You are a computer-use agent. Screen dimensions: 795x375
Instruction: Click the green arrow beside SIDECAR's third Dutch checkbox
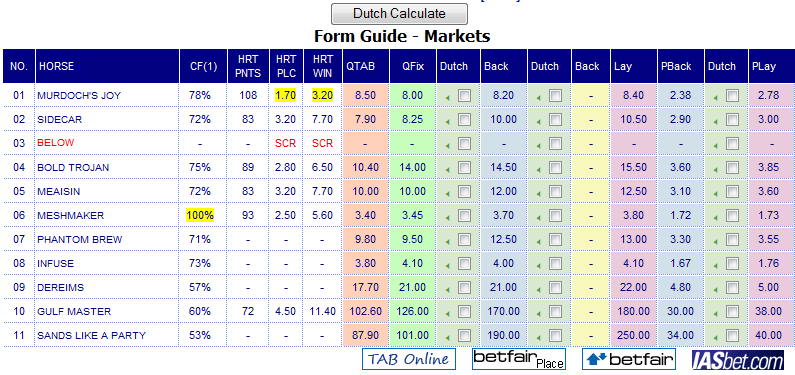pos(716,120)
